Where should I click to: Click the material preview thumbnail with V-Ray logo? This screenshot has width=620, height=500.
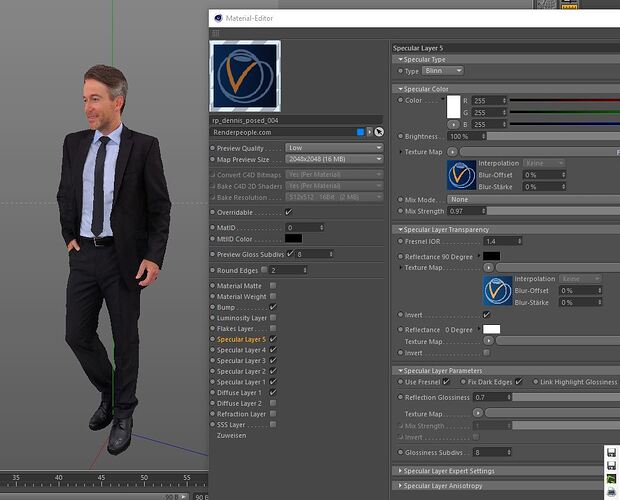point(245,76)
